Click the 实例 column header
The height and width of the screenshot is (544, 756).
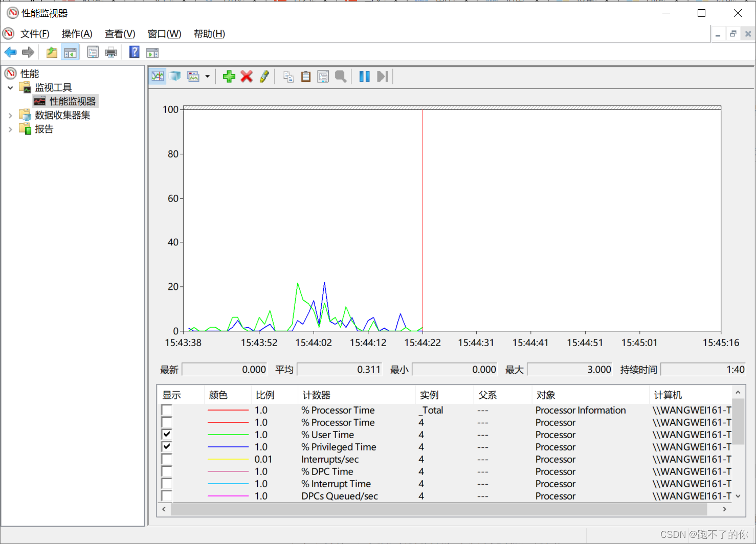point(444,395)
